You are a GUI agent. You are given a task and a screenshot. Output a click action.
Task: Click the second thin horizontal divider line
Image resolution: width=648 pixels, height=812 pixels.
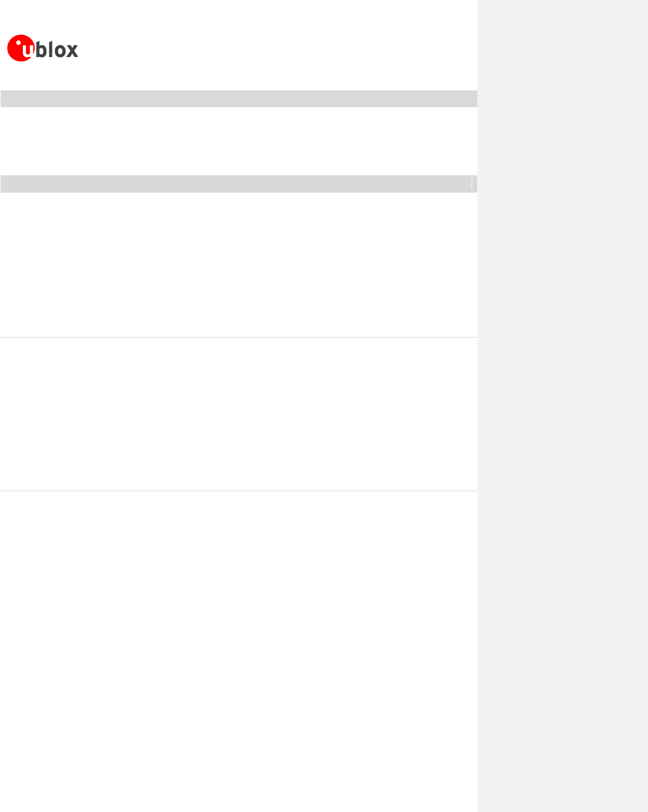pos(238,491)
